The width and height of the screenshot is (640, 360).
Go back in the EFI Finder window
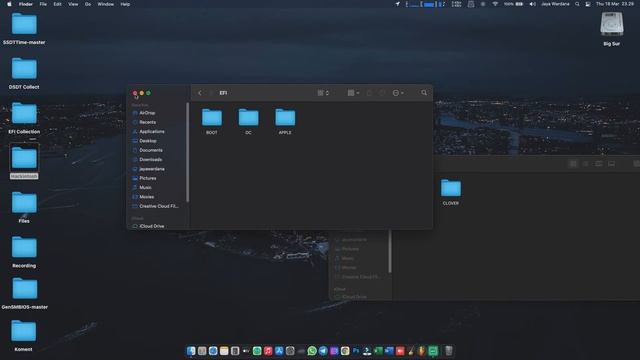pos(200,93)
